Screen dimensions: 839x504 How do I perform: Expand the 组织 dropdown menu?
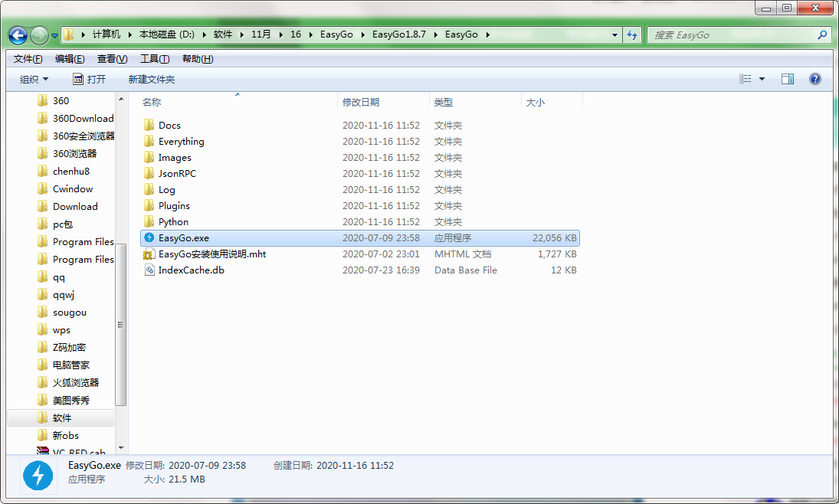pos(34,79)
